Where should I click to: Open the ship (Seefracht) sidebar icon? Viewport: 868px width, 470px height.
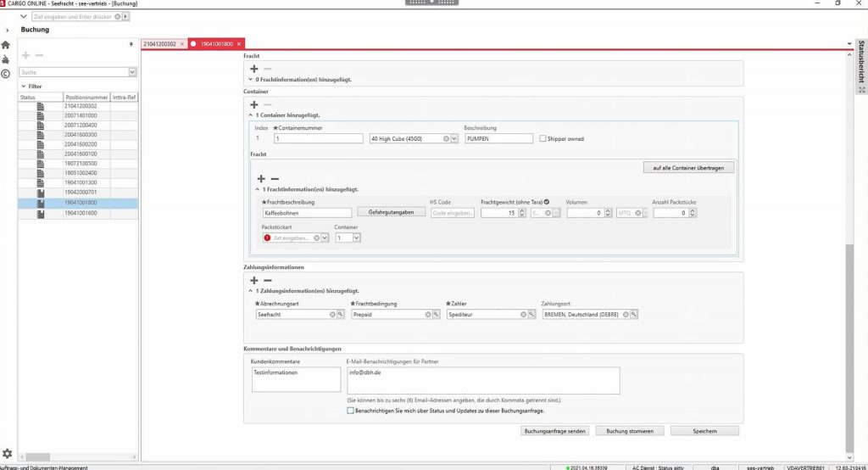point(6,59)
